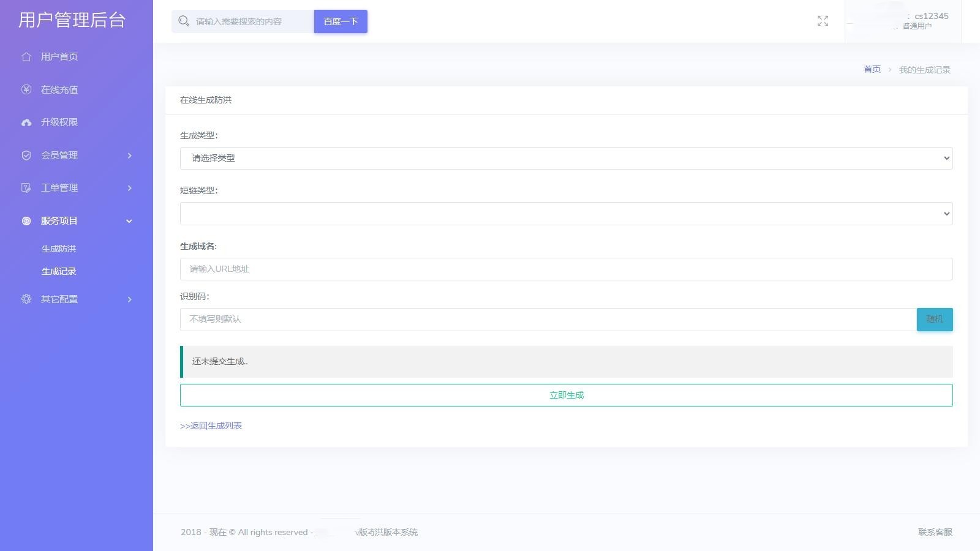
Task: Go to 用户首页 in sidebar
Action: (x=59, y=57)
